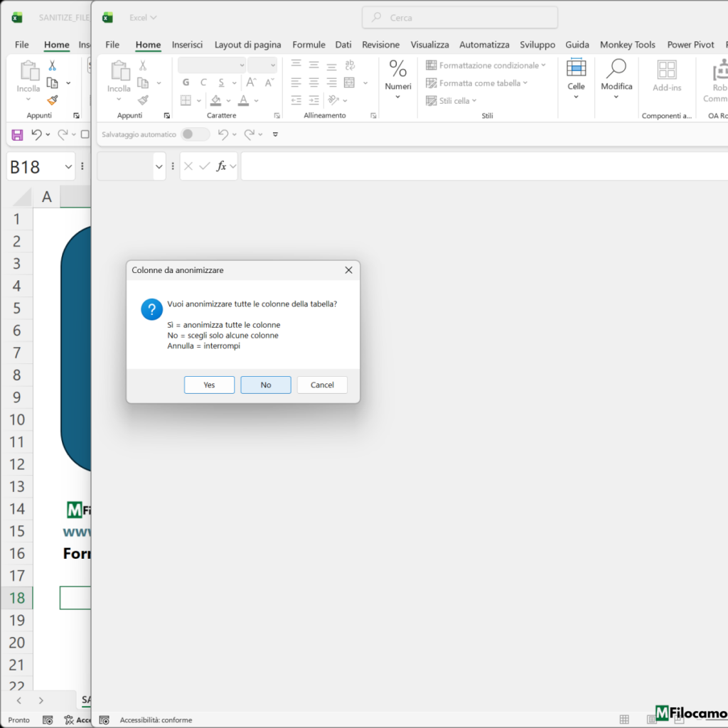Open Formattazione condizionale dropdown
Screen dimensions: 728x728
[486, 65]
